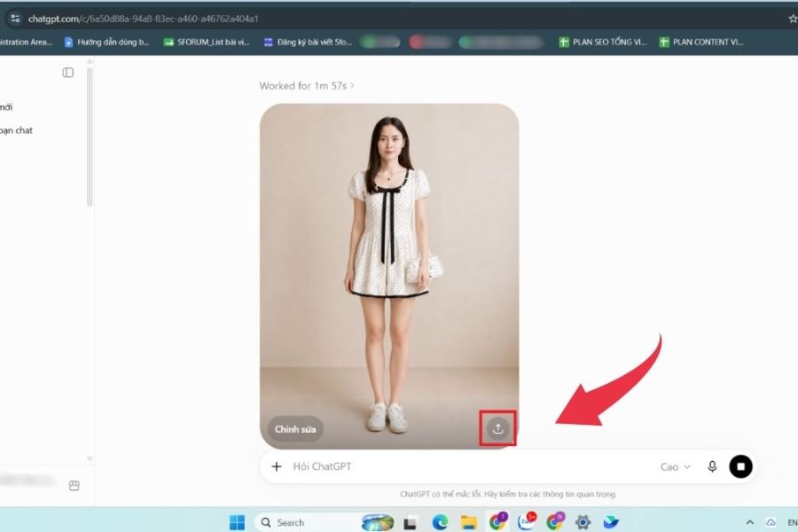The height and width of the screenshot is (532, 798).
Task: Open the PLAN SEO TỔNG bookmark
Action: 603,43
